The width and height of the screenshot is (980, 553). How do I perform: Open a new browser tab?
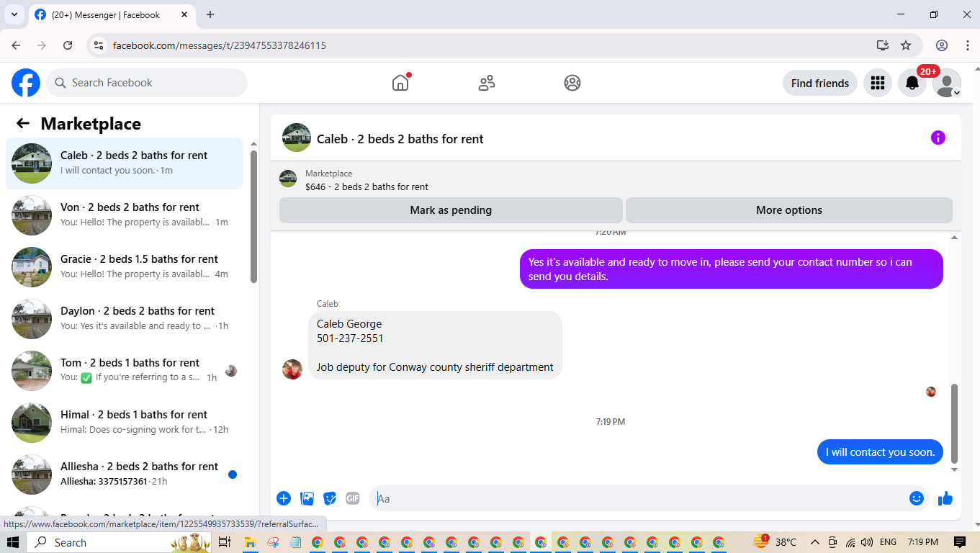click(x=210, y=14)
